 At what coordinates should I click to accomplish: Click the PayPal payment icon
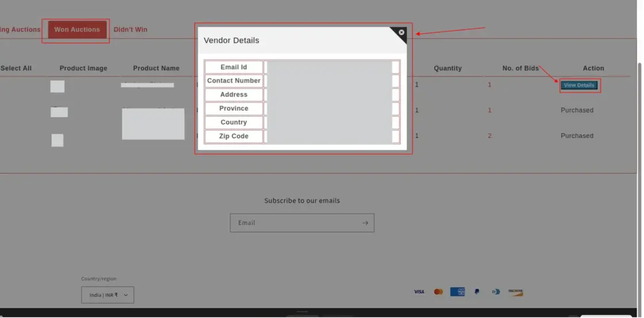coord(477,292)
